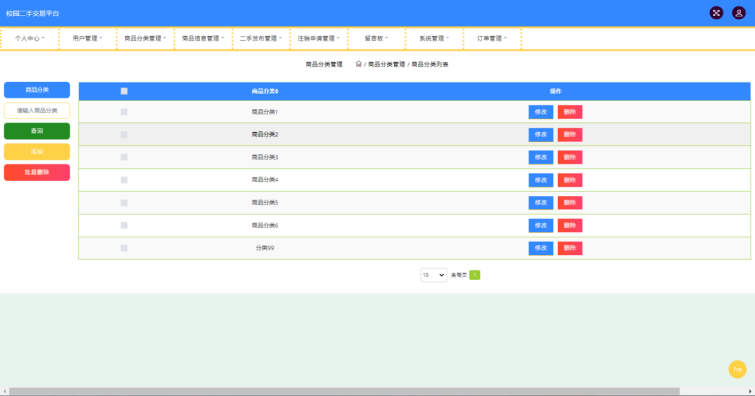
Task: Click 删除 for 分类99
Action: coord(570,248)
